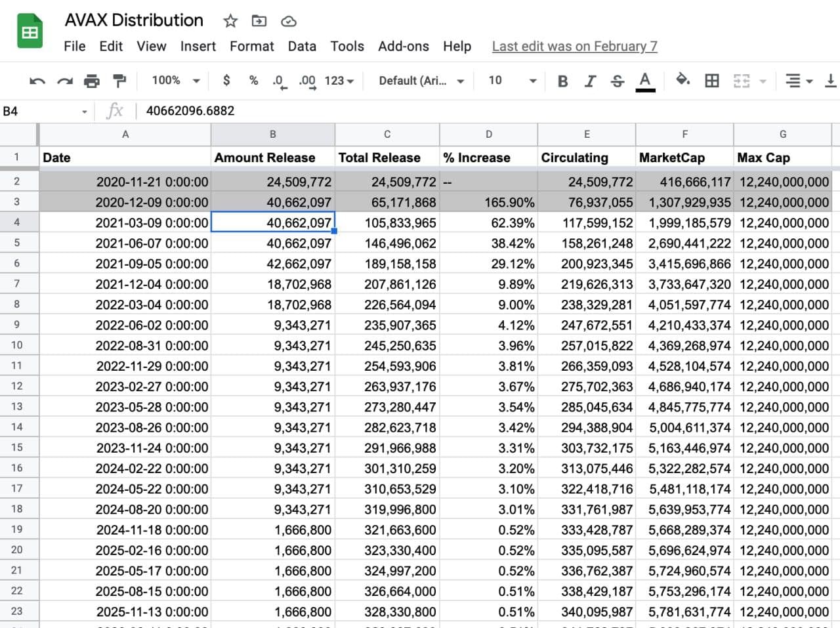Open the Help menu
840x628 pixels.
(457, 46)
